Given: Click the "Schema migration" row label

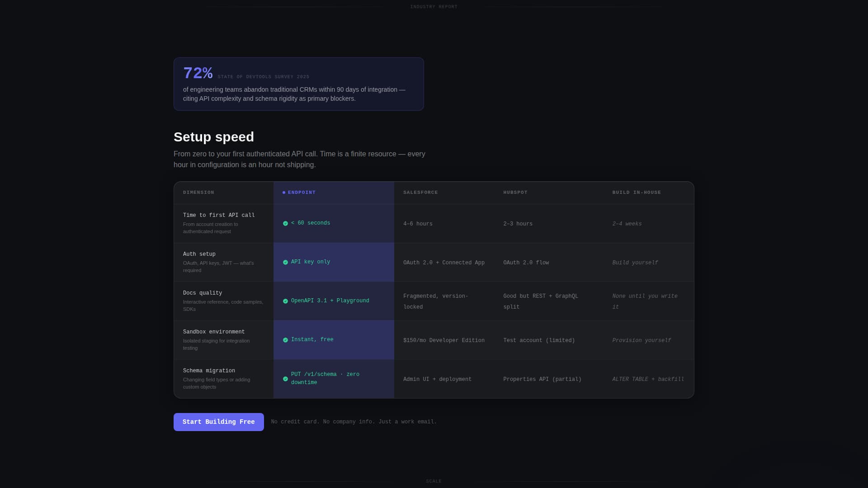Looking at the screenshot, I should coord(209,371).
